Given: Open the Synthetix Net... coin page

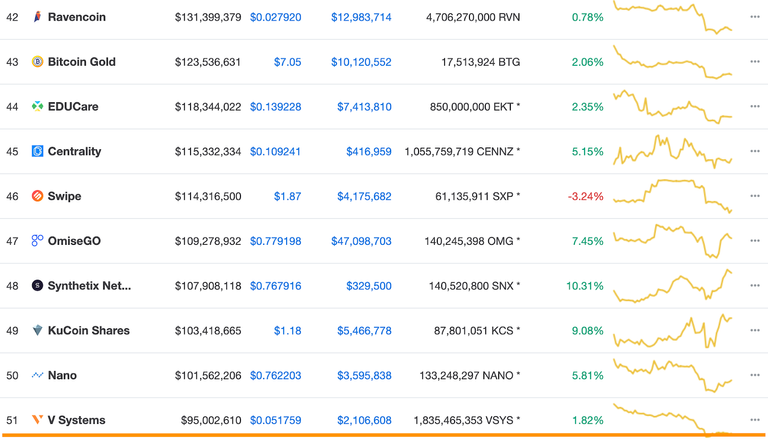Looking at the screenshot, I should tap(89, 286).
